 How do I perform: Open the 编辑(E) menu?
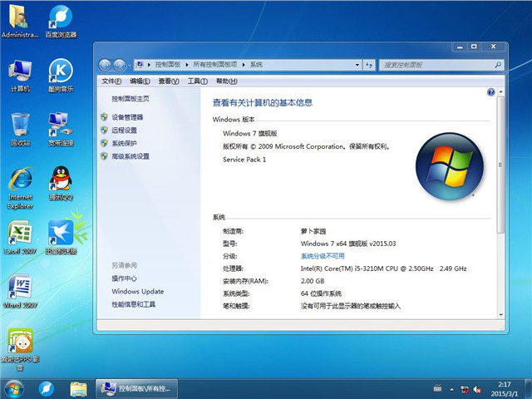[x=140, y=81]
